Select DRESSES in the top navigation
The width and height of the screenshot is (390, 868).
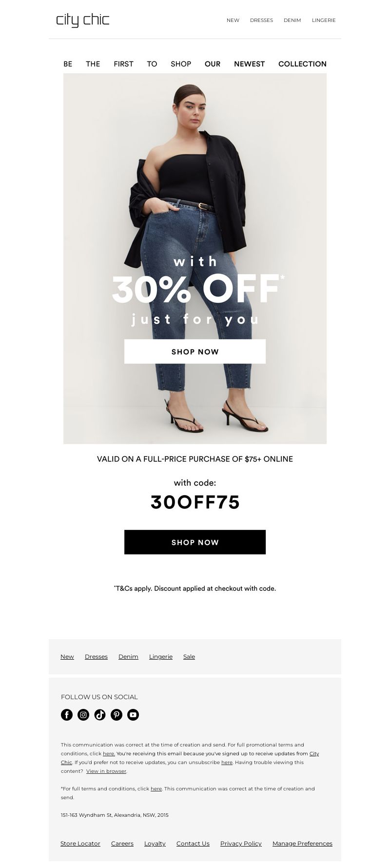(261, 20)
